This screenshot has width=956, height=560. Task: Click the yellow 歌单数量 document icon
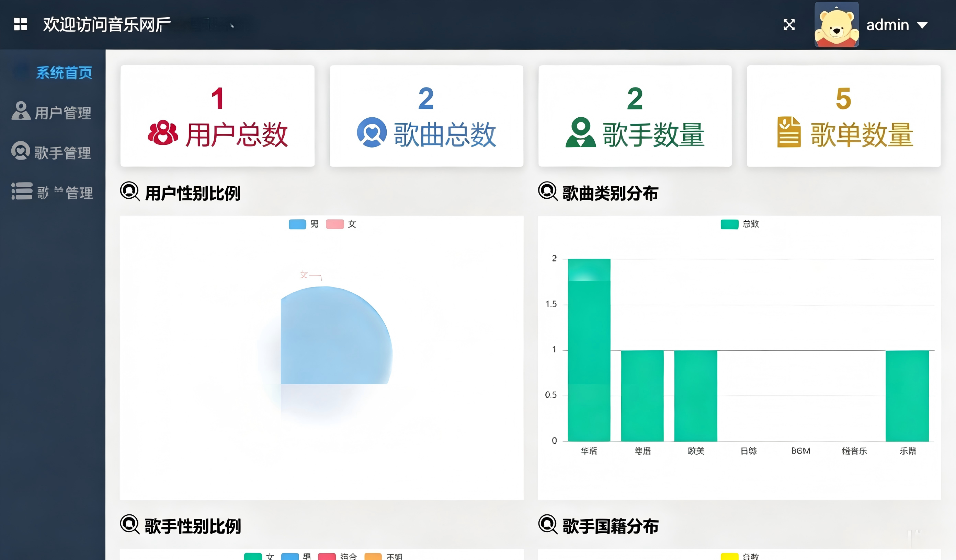tap(789, 132)
